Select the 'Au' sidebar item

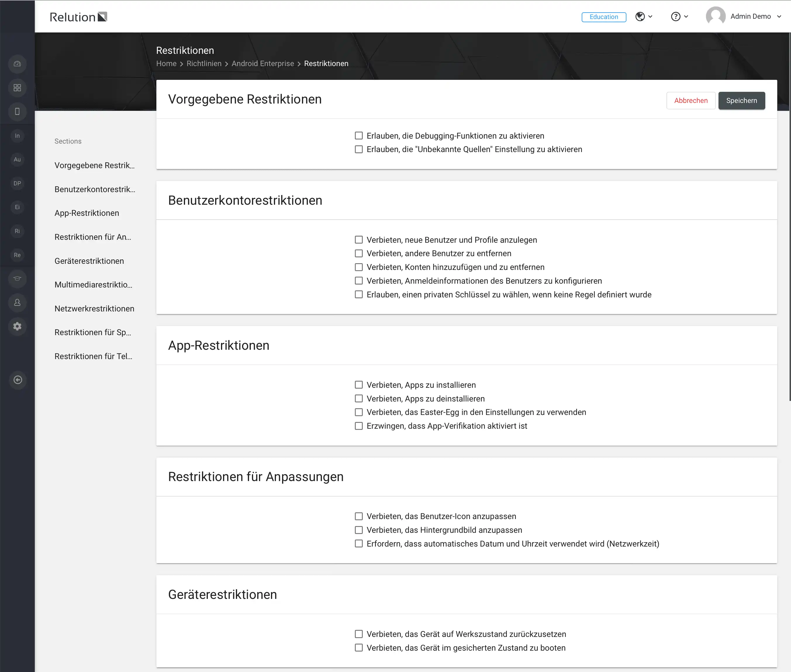pyautogui.click(x=17, y=159)
